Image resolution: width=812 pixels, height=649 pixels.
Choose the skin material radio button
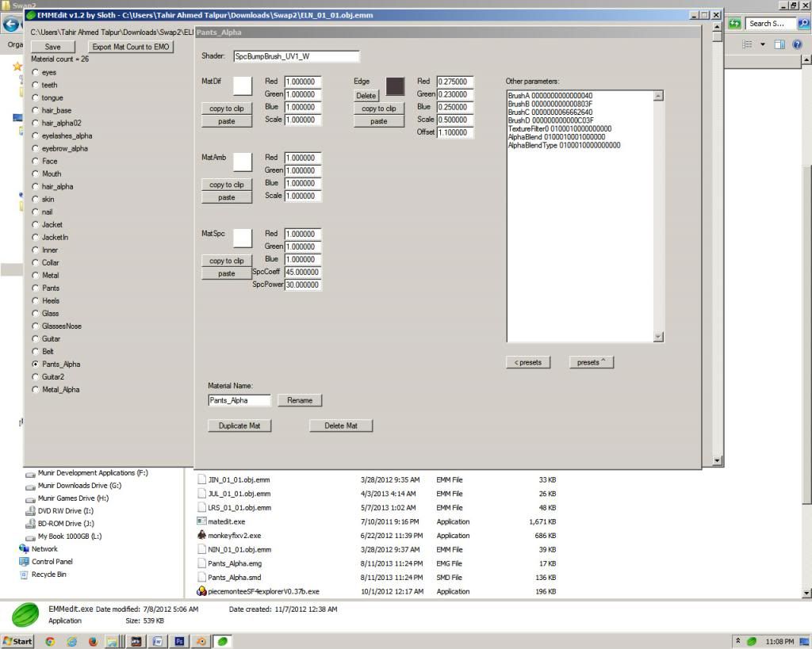[x=35, y=199]
